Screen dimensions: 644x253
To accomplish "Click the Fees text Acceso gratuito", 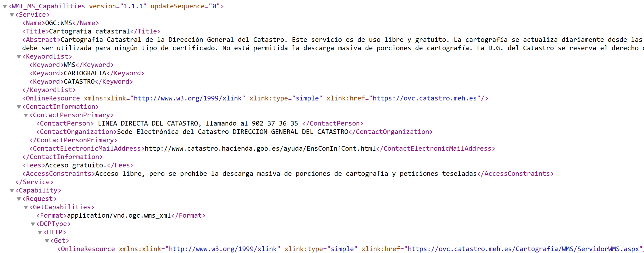I will [76, 165].
